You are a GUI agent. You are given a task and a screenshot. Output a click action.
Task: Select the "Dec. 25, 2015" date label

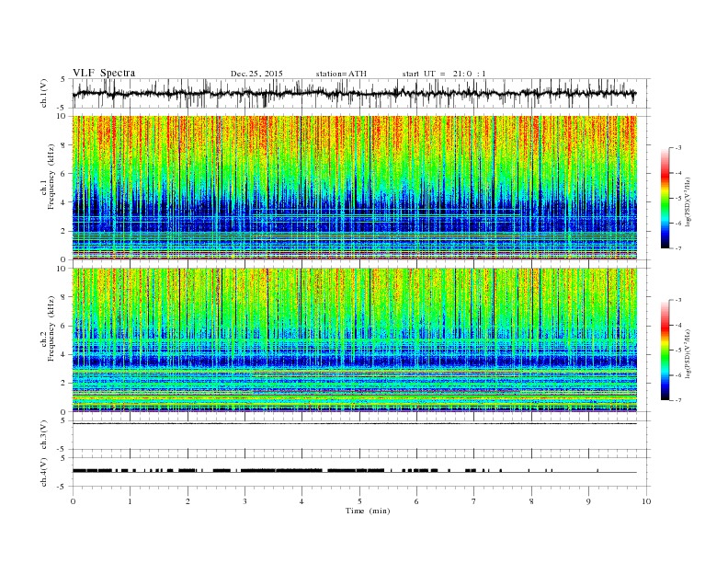256,74
